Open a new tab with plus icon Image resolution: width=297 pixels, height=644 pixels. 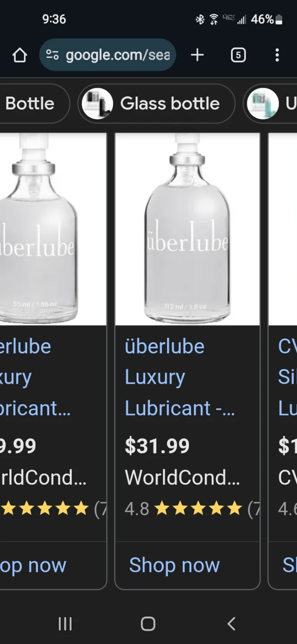pos(197,55)
